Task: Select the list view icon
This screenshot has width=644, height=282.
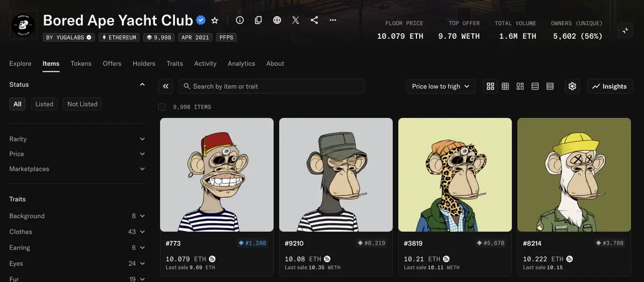Action: 535,86
